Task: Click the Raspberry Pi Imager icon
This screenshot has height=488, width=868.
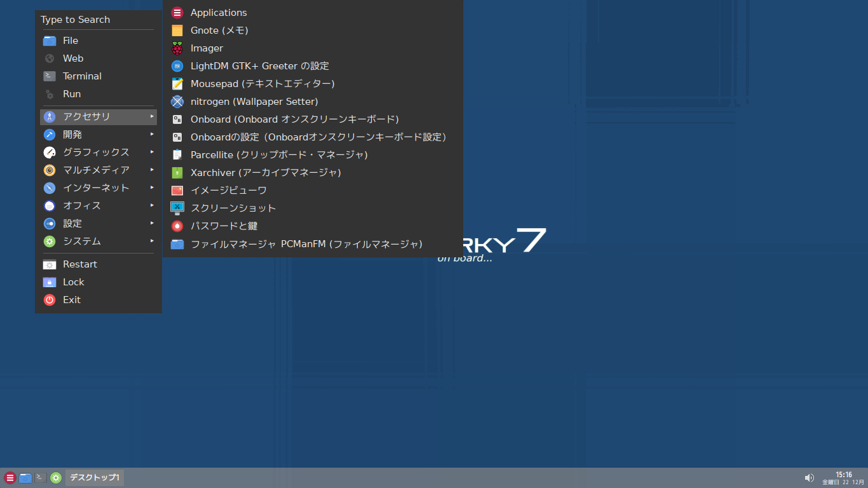Action: tap(177, 48)
